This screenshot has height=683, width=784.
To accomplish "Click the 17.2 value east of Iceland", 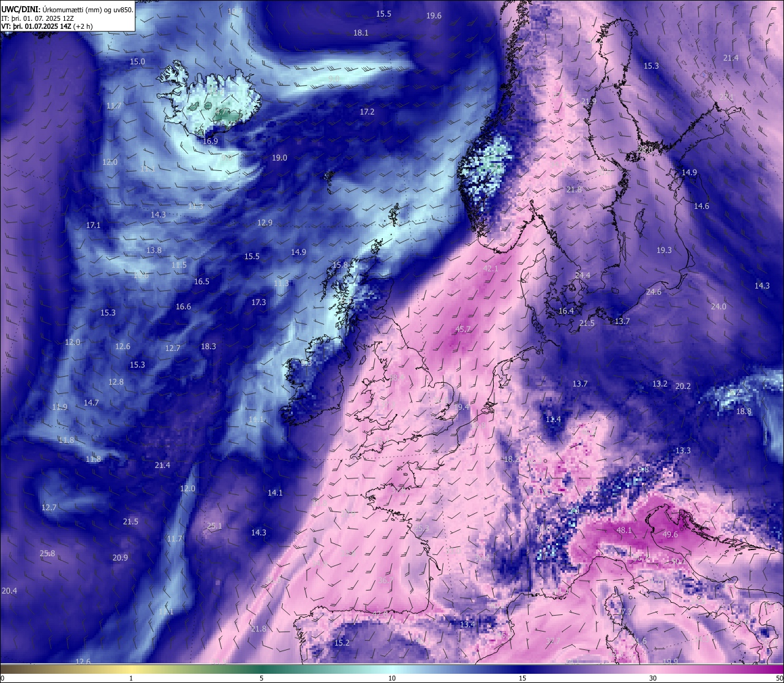I will click(x=366, y=112).
